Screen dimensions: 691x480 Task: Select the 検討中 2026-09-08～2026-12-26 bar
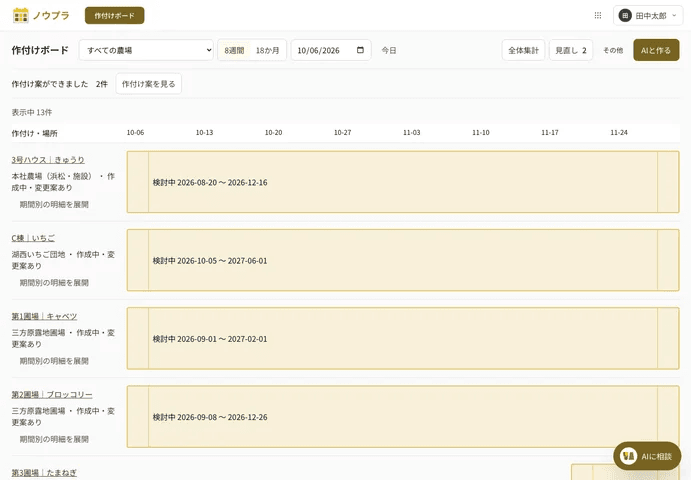tap(403, 417)
